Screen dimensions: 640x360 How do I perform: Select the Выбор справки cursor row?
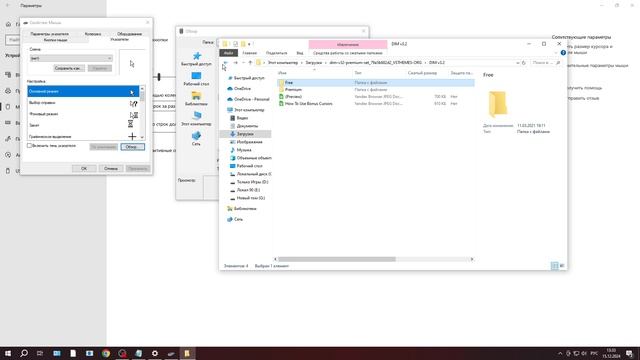click(83, 103)
